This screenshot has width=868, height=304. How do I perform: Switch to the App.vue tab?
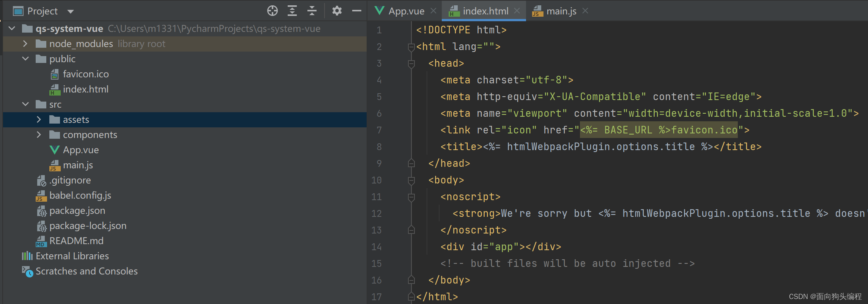tap(406, 11)
